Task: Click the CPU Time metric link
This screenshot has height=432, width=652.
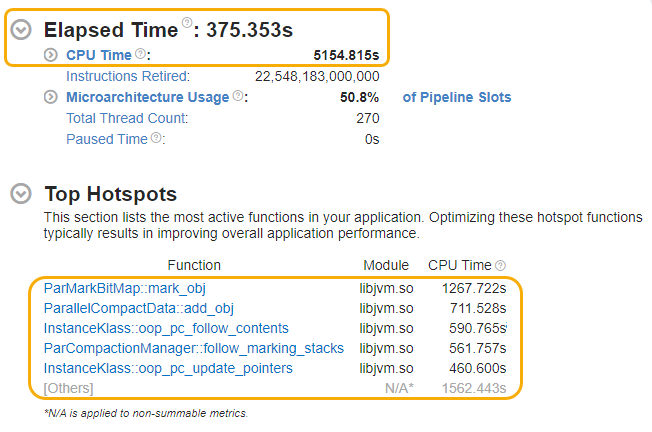Action: pyautogui.click(x=98, y=55)
